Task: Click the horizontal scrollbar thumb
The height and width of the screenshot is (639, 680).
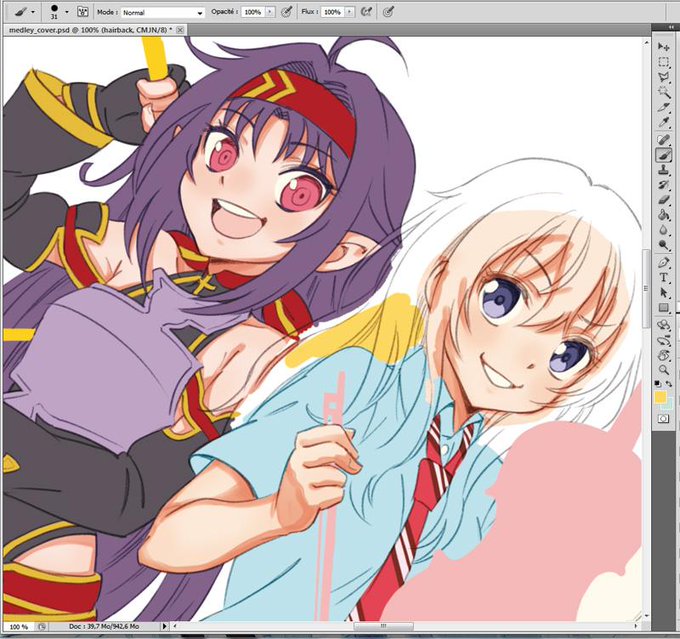Action: 383,626
